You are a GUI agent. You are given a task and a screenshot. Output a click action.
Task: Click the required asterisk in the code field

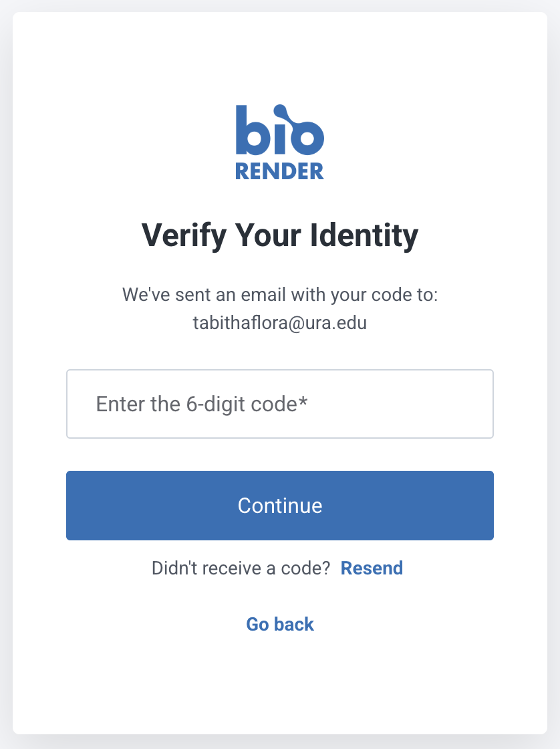(x=303, y=402)
